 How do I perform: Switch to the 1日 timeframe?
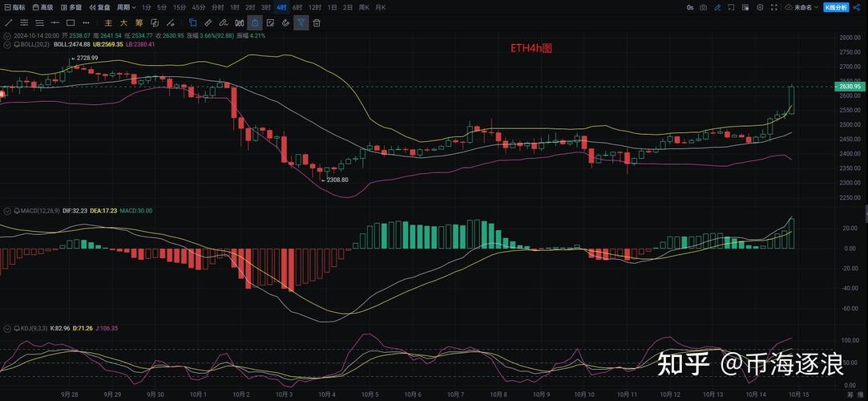coord(329,7)
